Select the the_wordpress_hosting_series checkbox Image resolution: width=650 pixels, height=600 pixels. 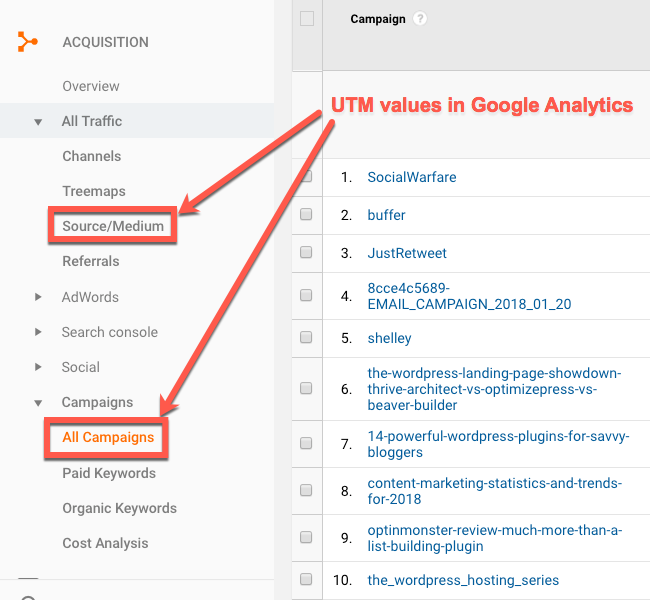[306, 579]
